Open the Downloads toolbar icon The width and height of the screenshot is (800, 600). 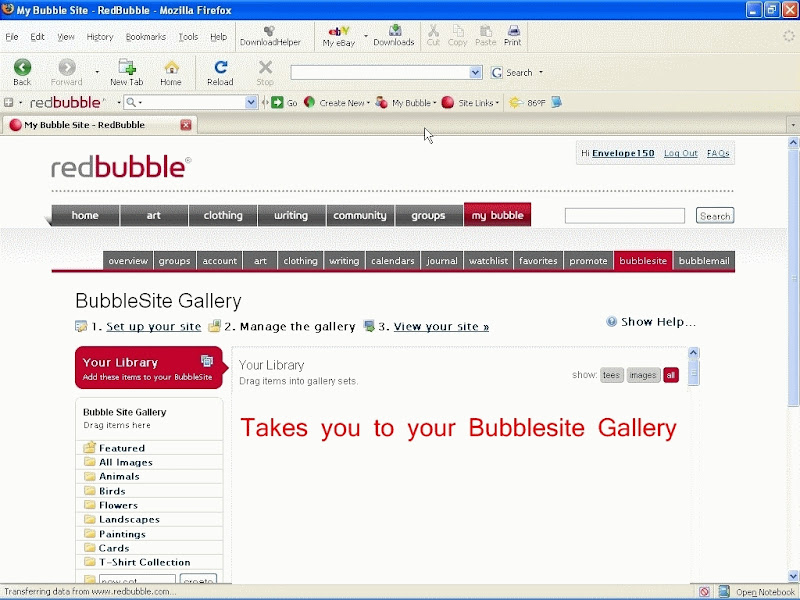pos(394,36)
